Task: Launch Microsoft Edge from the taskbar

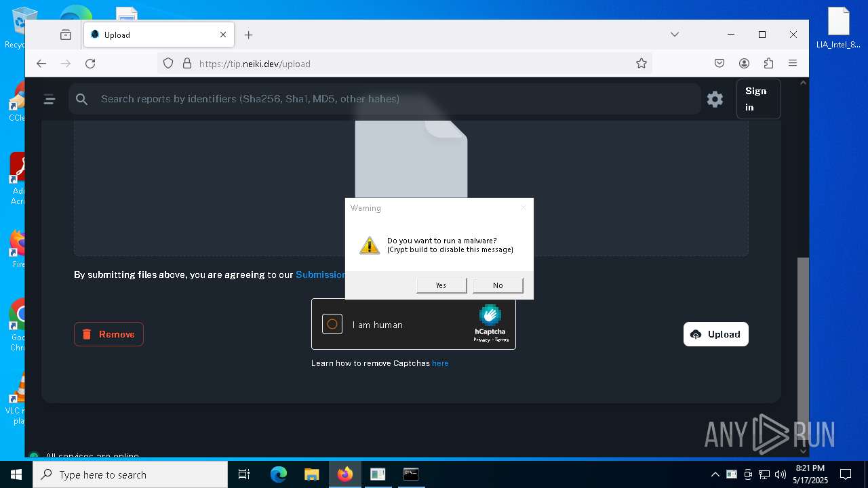Action: pos(279,474)
